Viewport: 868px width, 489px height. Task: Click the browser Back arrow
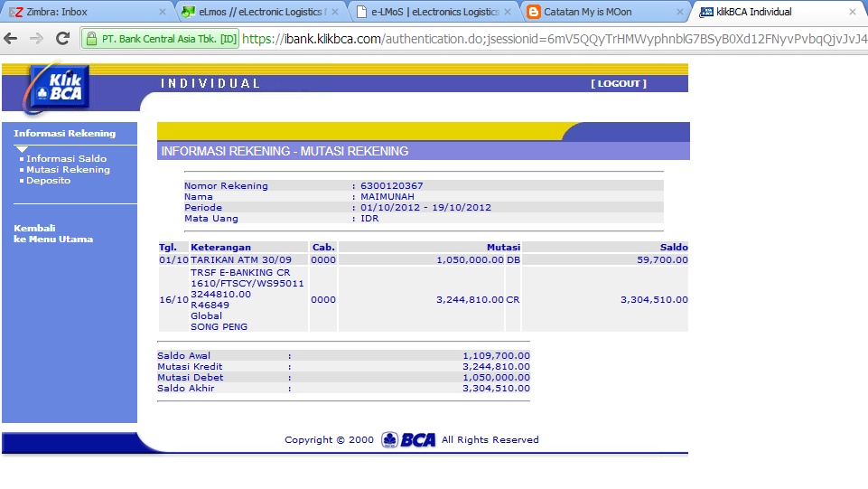coord(11,38)
